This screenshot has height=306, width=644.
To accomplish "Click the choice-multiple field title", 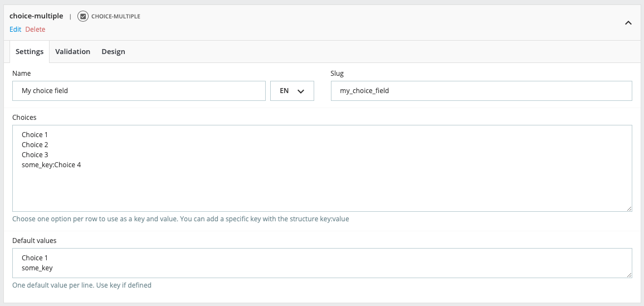I will (36, 16).
